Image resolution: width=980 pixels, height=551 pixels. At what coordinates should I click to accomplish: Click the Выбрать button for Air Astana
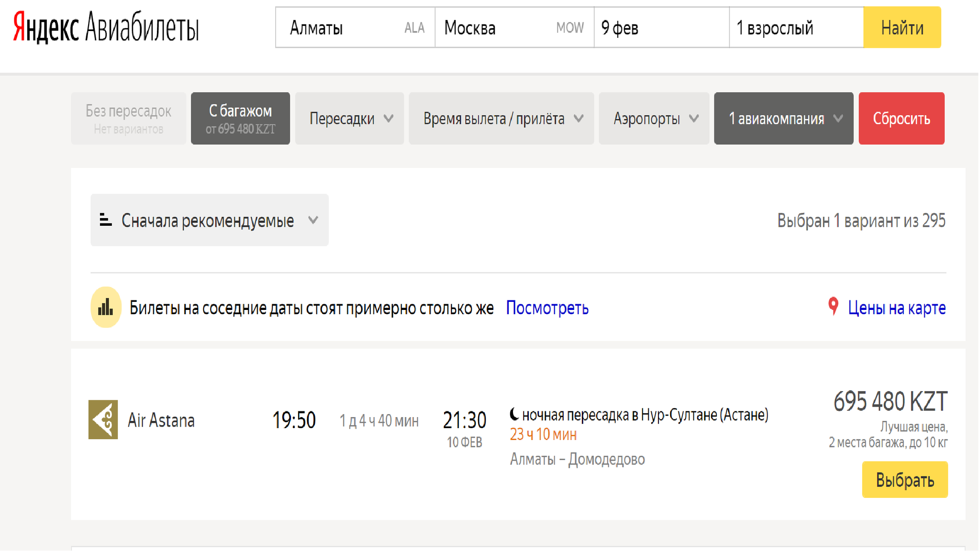tap(905, 480)
